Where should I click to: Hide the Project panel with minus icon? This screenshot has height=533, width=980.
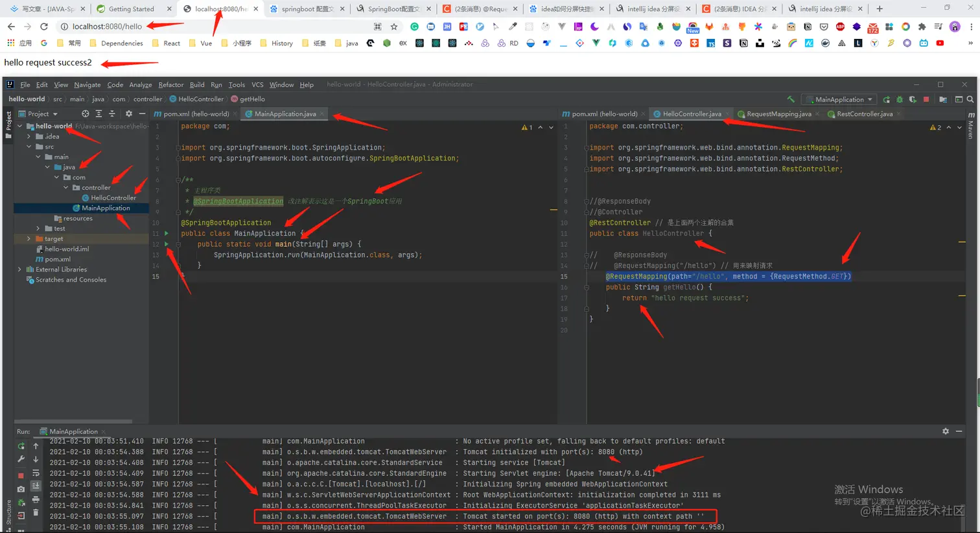142,113
